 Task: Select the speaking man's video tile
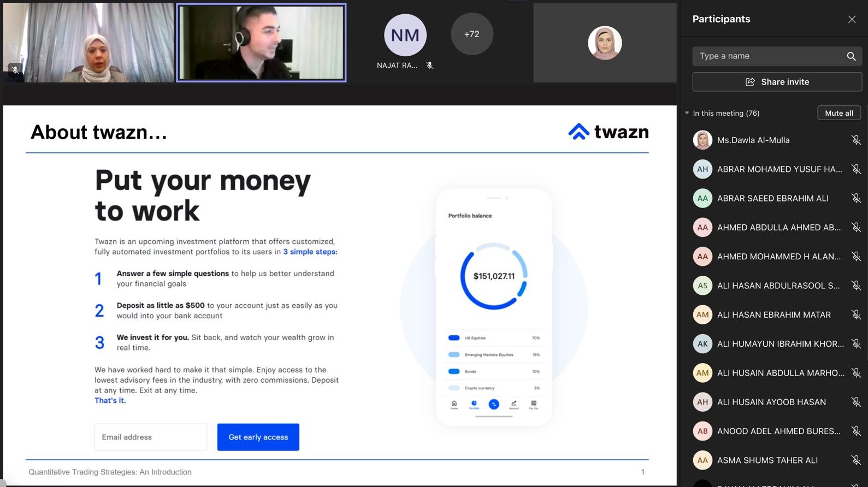click(261, 43)
